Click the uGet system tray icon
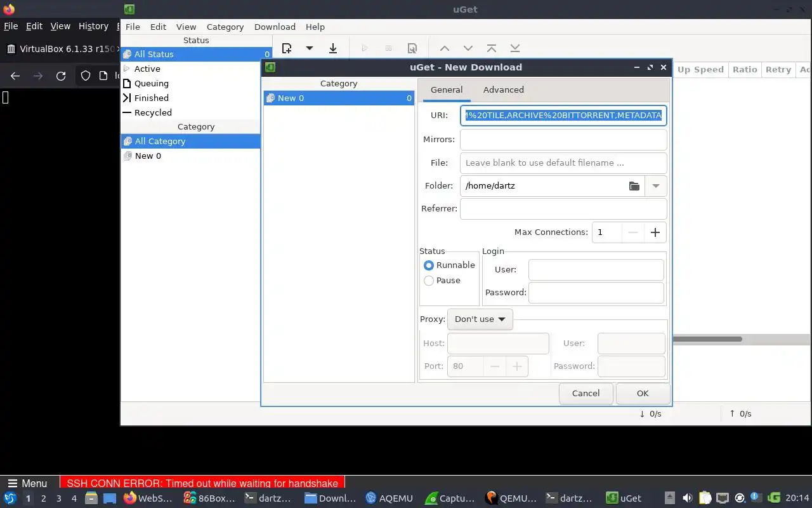This screenshot has height=508, width=812. click(774, 498)
